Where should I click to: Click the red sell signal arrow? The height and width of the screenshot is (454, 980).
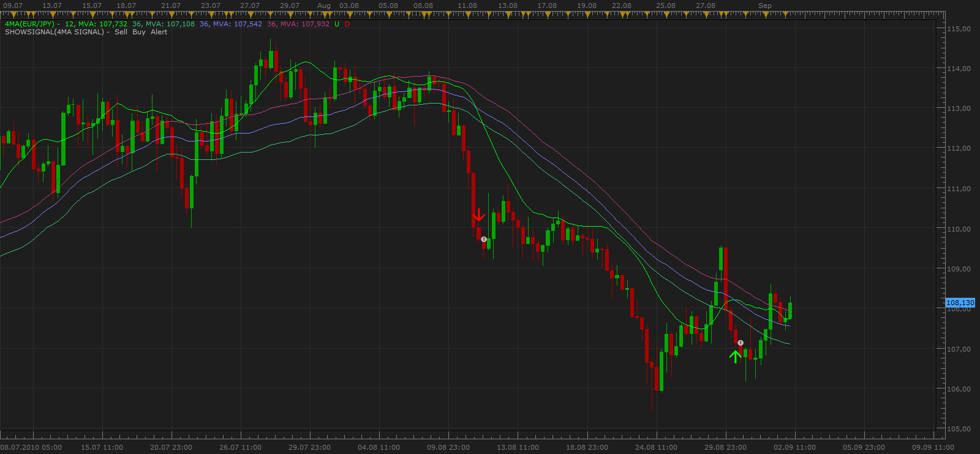pyautogui.click(x=479, y=214)
